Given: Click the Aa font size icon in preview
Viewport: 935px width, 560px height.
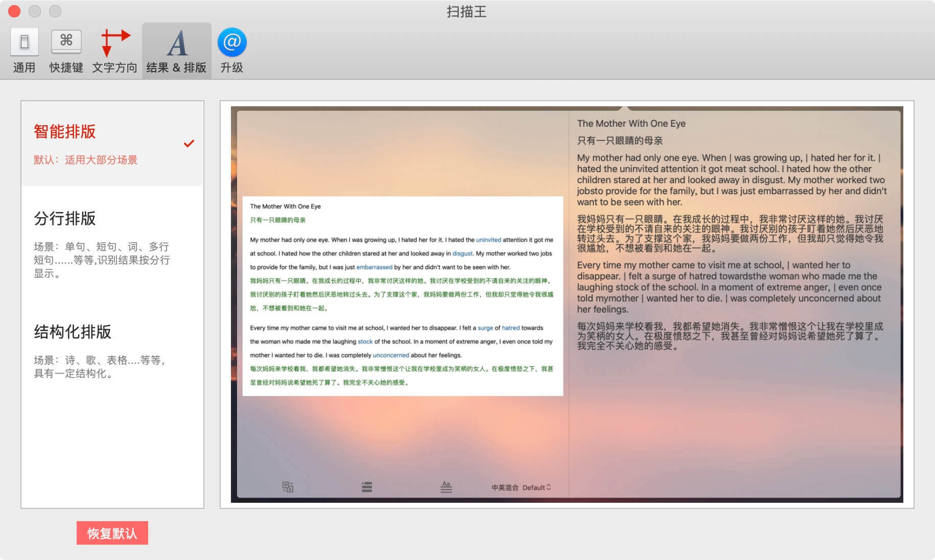Looking at the screenshot, I should tap(446, 487).
